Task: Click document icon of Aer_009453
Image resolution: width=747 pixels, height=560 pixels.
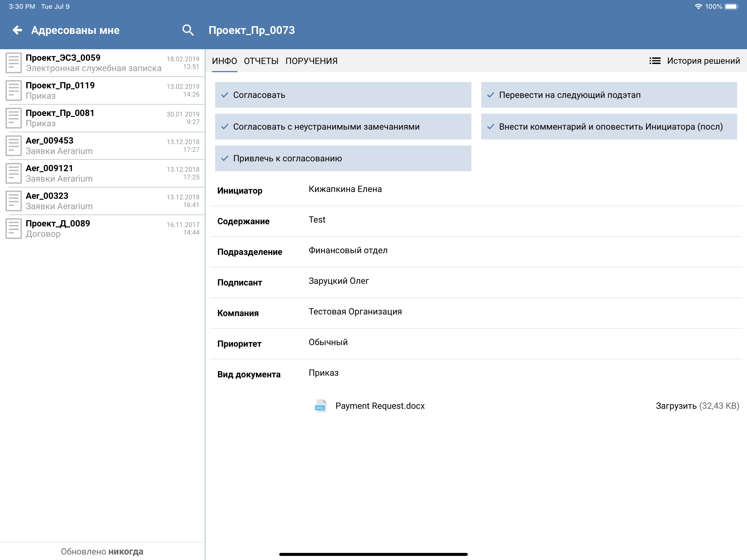Action: (x=13, y=146)
